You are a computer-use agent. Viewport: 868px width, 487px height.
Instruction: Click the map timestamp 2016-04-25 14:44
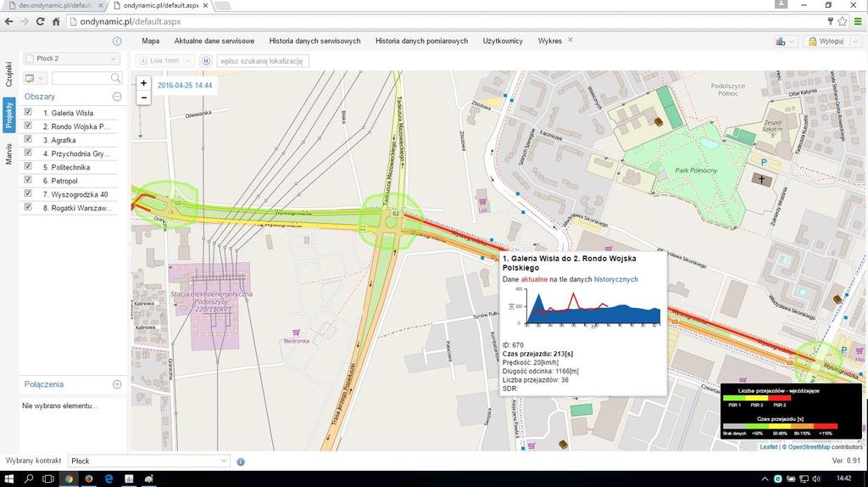(184, 86)
